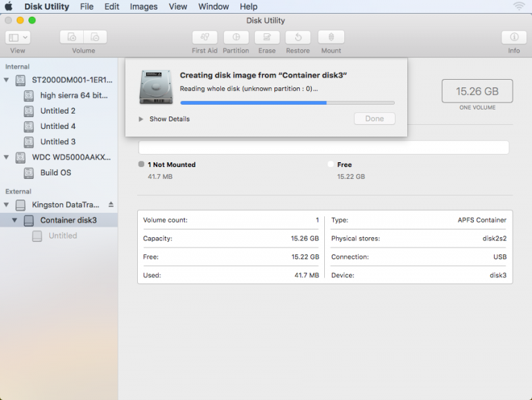Eject the Kingston DataTraveler drive
The image size is (532, 400).
[x=111, y=205]
